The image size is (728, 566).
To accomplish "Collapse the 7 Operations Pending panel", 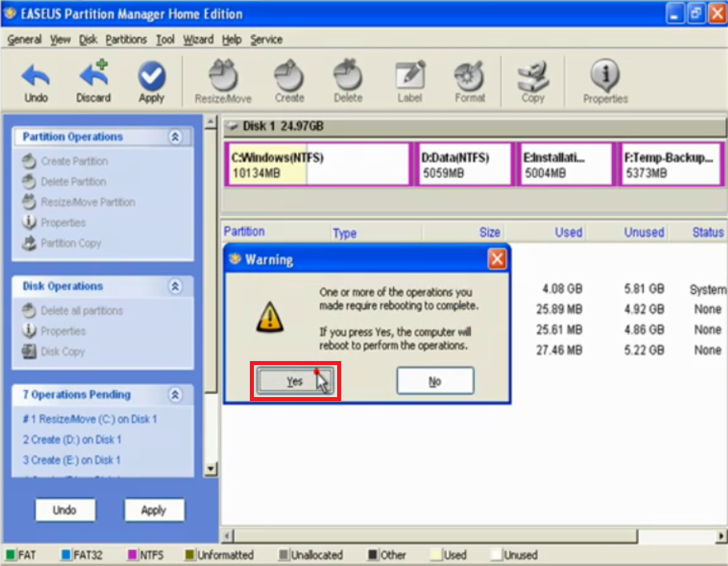I will point(175,395).
